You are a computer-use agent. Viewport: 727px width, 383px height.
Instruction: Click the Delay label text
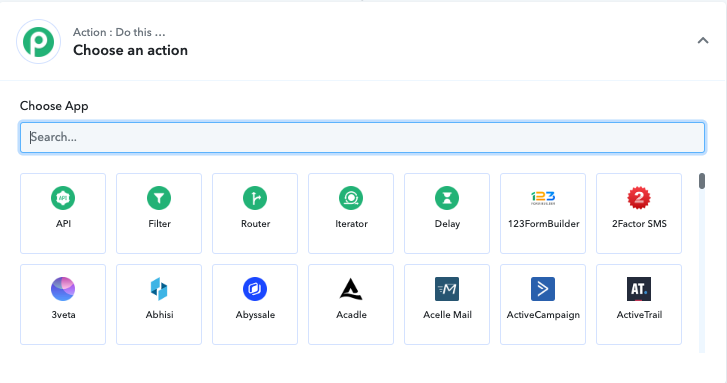pos(447,224)
